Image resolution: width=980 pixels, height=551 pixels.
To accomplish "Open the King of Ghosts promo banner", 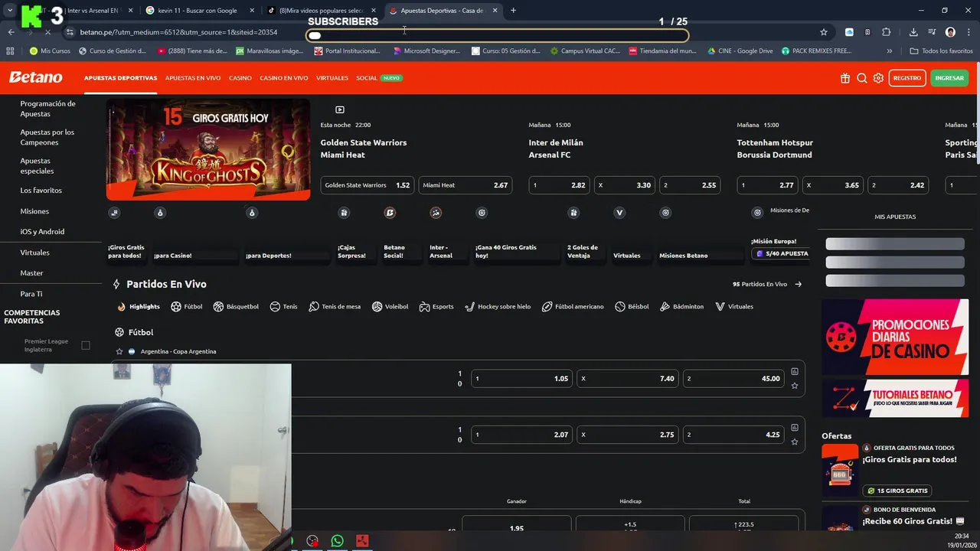I will [x=208, y=149].
